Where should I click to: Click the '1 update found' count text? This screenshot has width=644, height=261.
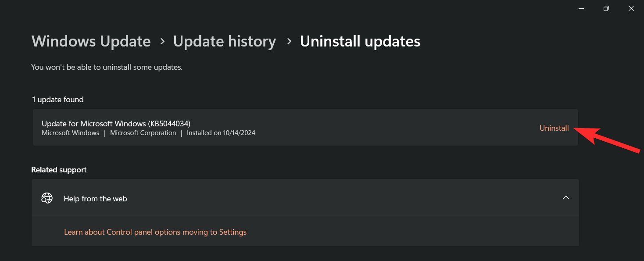tap(57, 100)
